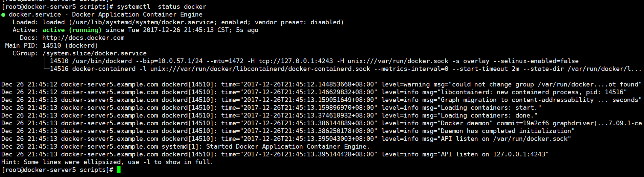This screenshot has height=177, width=644.
Task: Click the green status dot before docker.service
Action: point(3,15)
